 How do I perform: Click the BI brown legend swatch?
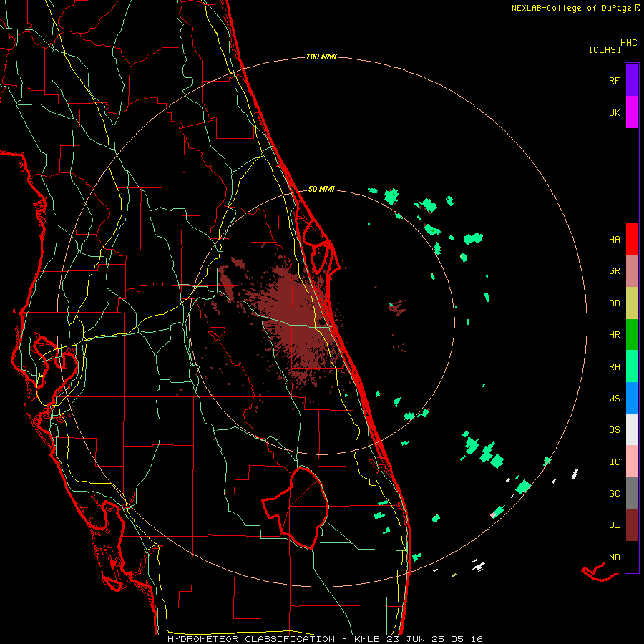tap(632, 525)
